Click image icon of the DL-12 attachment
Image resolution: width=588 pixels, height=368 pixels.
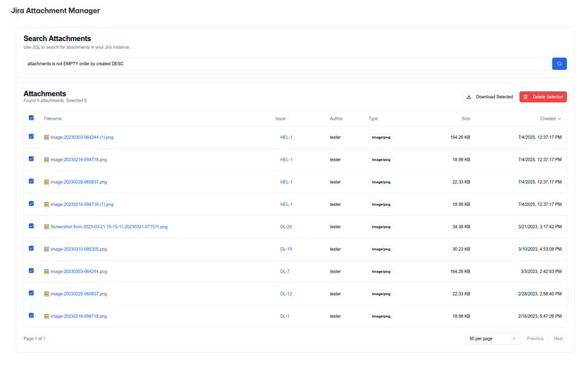point(47,294)
